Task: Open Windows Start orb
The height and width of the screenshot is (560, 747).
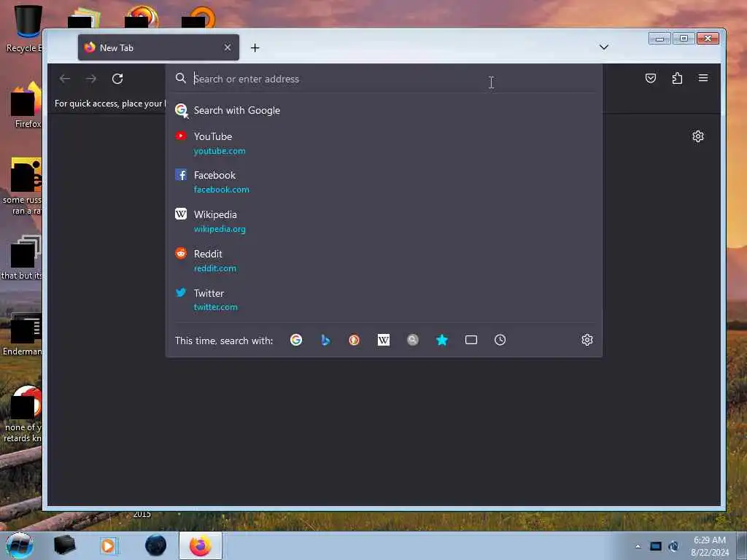Action: click(x=20, y=545)
